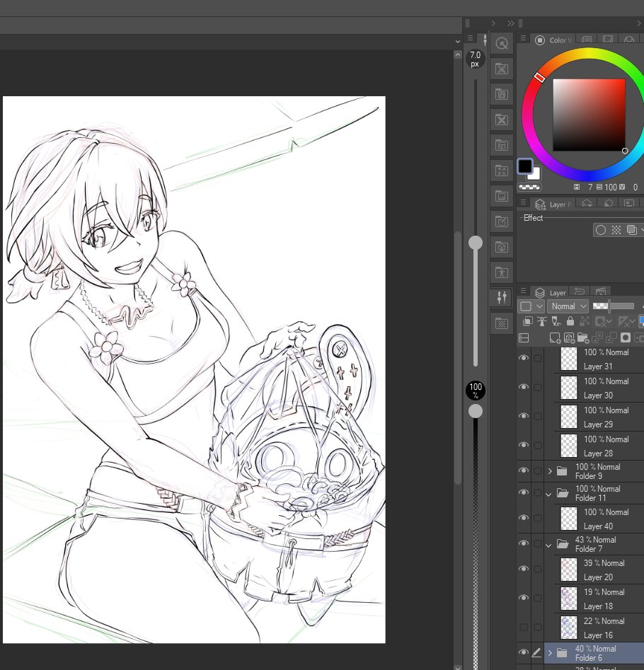Click the 100% opacity indicator
The width and height of the screenshot is (644, 670).
[476, 390]
